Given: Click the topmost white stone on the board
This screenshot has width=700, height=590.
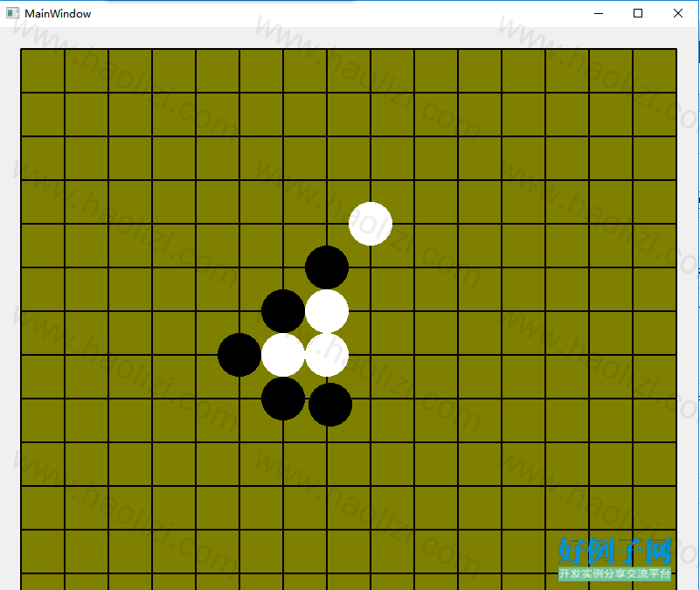Looking at the screenshot, I should pos(371,224).
